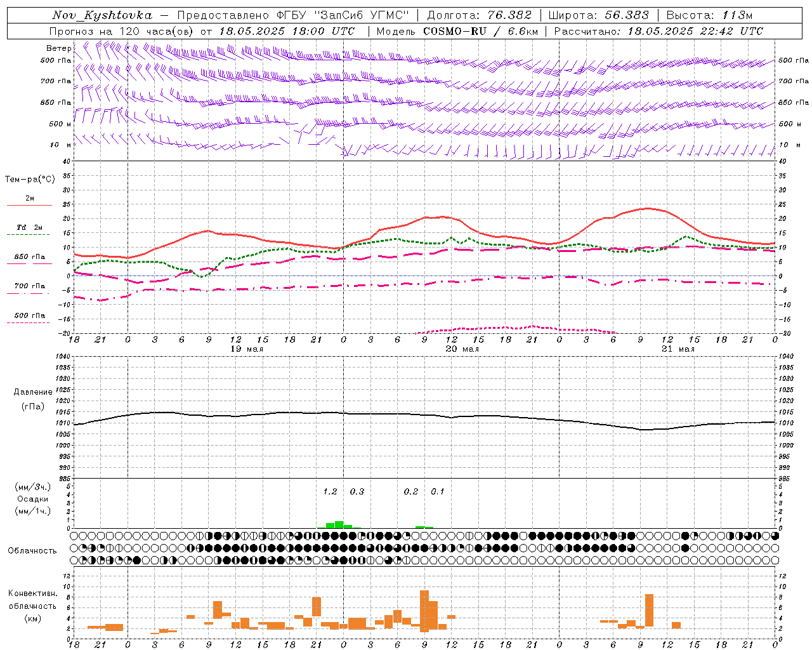
Task: Click the 'Прогноз на 120 часа(ов)' forecast text
Action: 122,31
